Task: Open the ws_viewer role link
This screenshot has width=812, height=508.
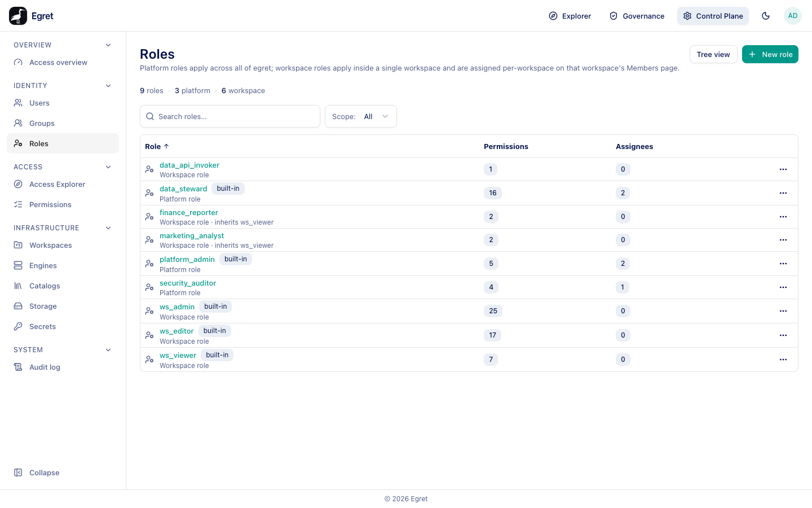Action: [178, 355]
